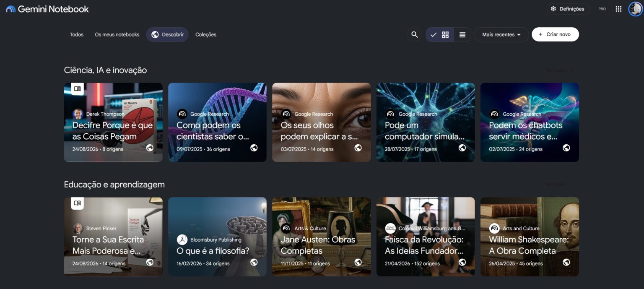Image resolution: width=644 pixels, height=289 pixels.
Task: Click 26/04/2025 • 45 origens text
Action: [516, 263]
